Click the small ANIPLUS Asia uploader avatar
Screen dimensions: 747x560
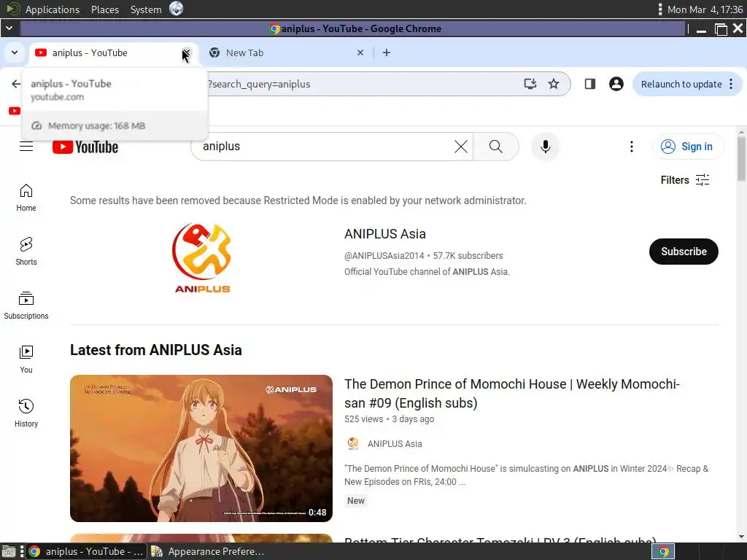click(x=353, y=443)
